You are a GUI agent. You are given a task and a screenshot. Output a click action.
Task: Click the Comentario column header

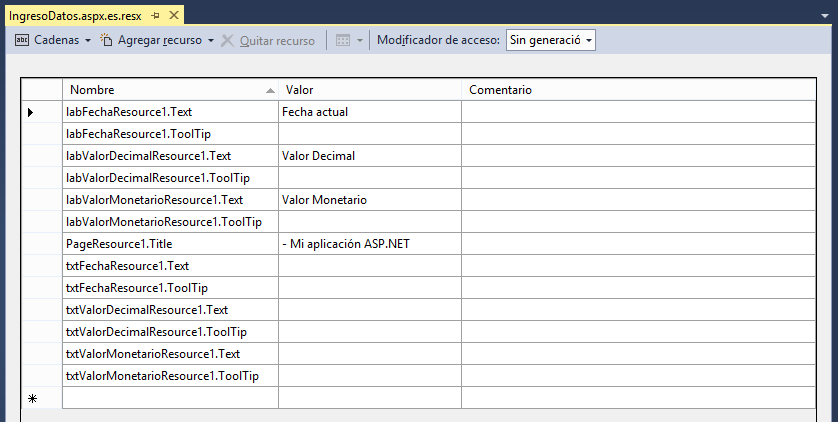pos(639,90)
